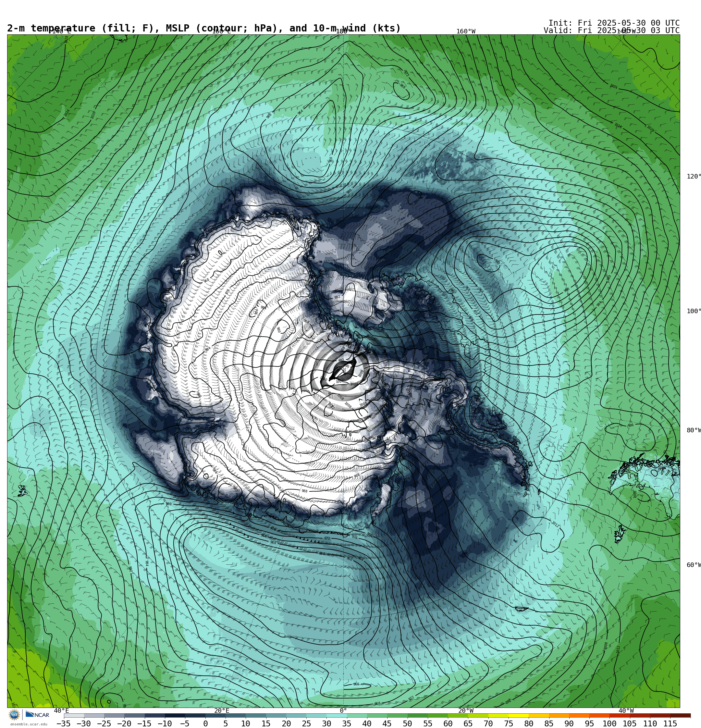Select the Valid time text line

click(611, 31)
